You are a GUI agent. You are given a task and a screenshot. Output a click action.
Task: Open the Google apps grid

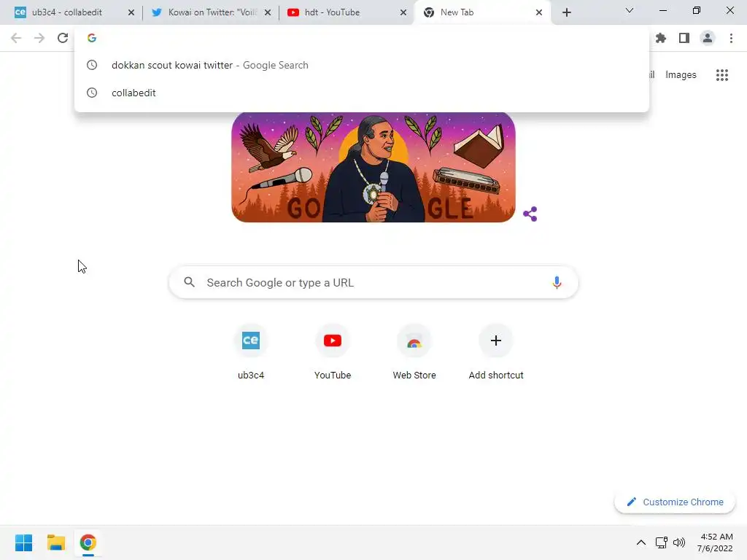pos(721,75)
